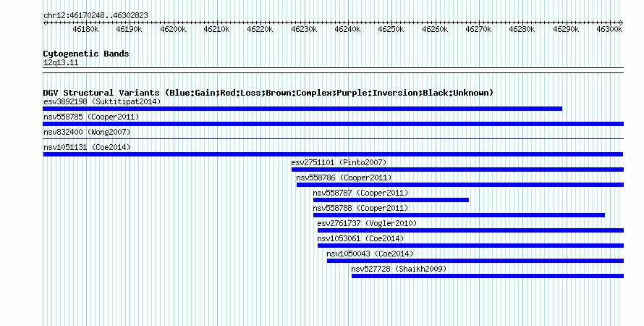
Task: Click the 46250k ruler position
Action: (x=391, y=30)
